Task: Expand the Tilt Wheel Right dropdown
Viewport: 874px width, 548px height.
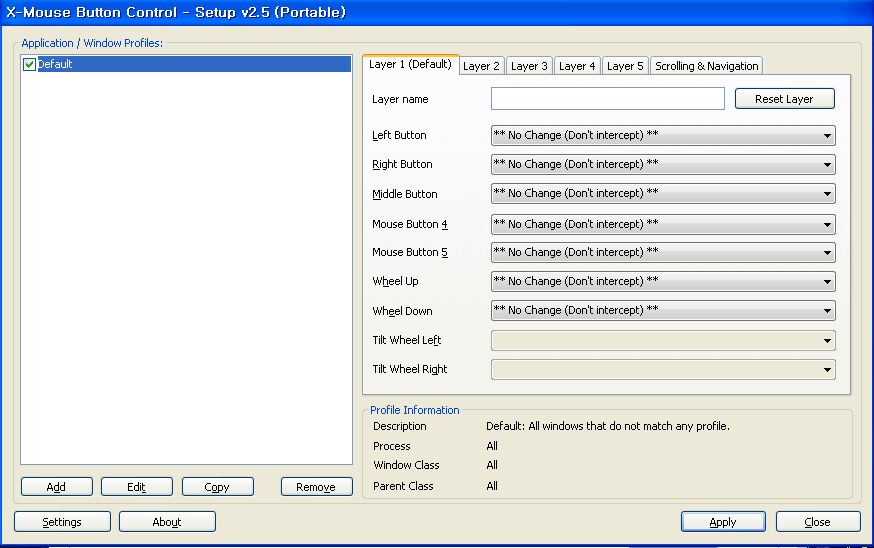Action: [663, 370]
